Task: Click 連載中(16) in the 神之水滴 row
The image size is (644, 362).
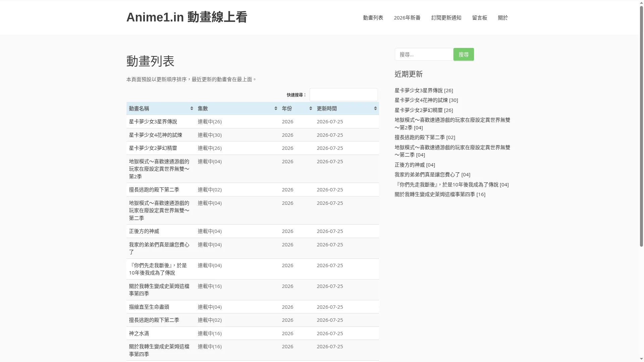Action: click(x=210, y=334)
